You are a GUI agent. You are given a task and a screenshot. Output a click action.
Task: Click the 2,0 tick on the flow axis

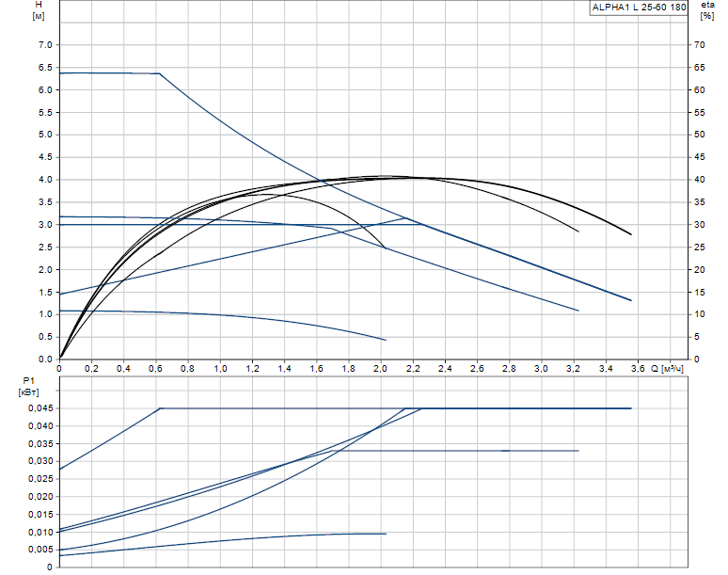point(380,369)
